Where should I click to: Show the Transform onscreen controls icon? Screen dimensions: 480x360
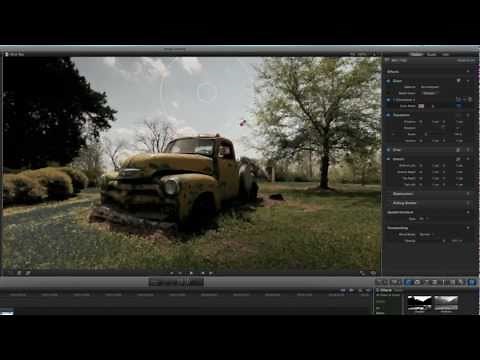point(459,115)
